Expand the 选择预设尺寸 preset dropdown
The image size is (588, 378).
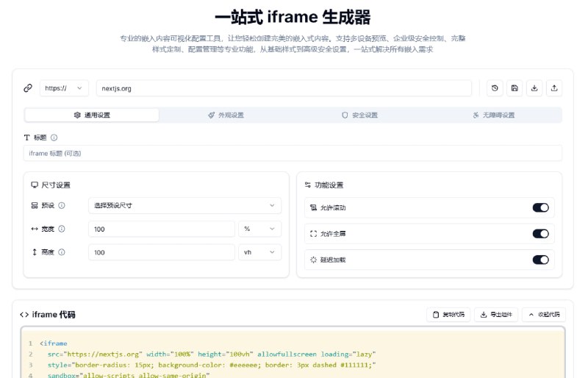coord(184,206)
